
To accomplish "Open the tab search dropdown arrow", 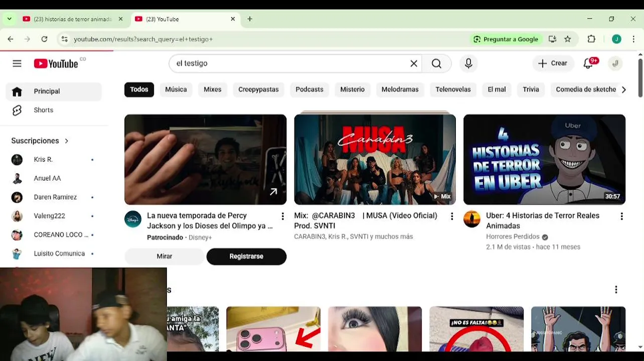I will coord(9,19).
